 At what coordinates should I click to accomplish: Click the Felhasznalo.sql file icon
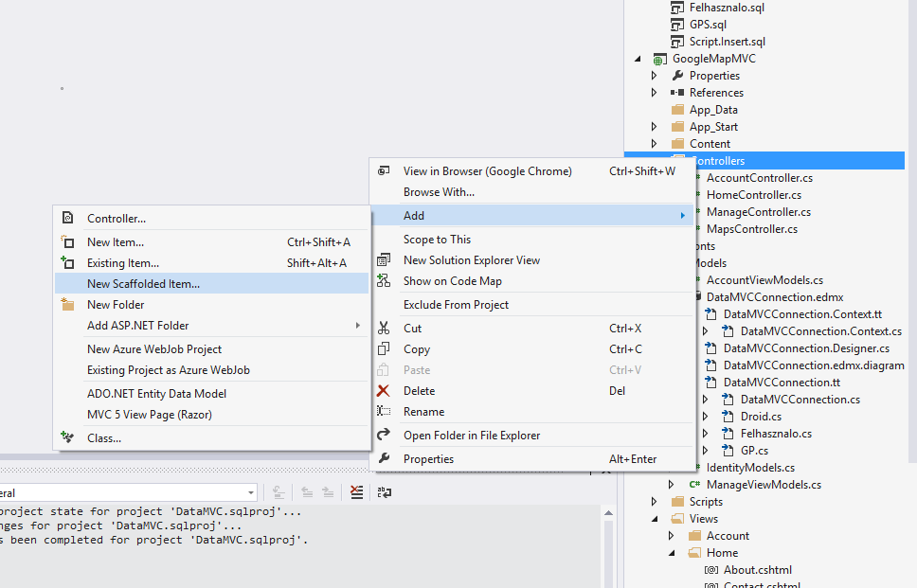point(676,8)
